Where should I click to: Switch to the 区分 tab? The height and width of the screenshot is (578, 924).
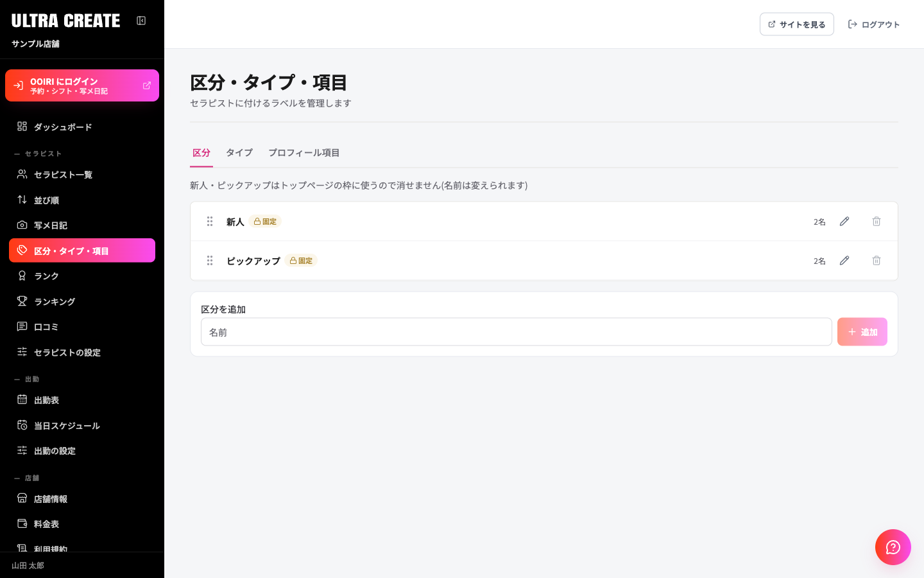coord(201,153)
